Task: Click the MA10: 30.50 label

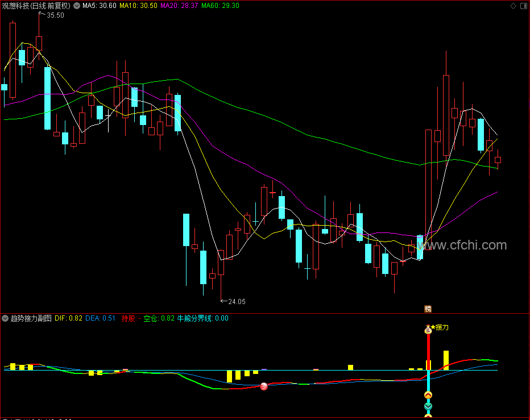Action: pyautogui.click(x=138, y=6)
